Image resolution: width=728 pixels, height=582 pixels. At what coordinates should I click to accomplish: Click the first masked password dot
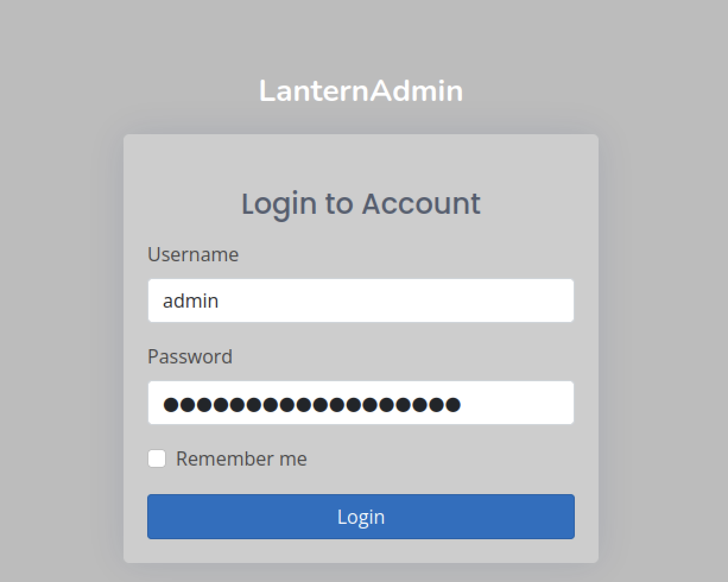click(x=171, y=404)
